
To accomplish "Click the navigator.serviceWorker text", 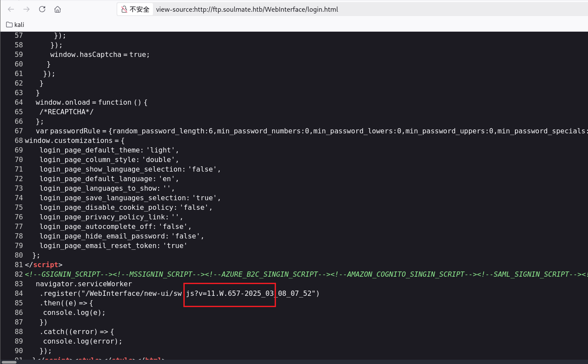I will point(83,284).
